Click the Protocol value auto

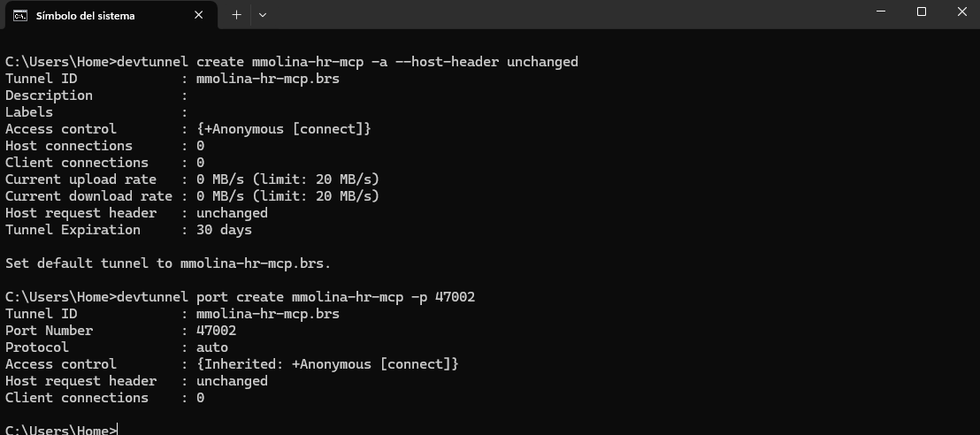212,347
